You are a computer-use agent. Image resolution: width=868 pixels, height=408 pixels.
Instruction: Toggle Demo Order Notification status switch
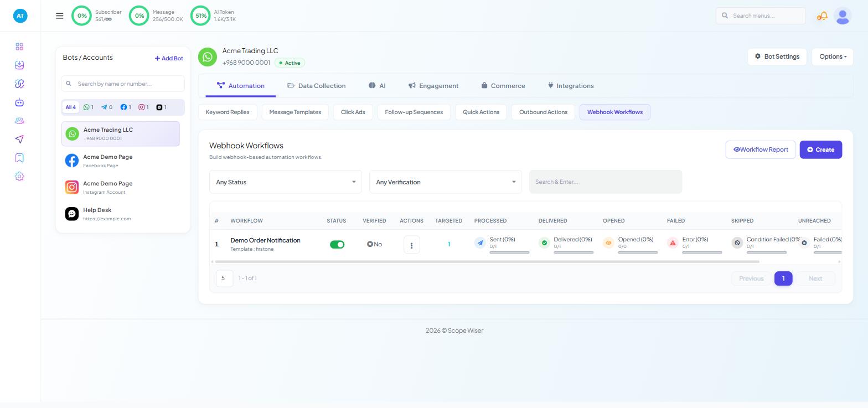click(x=337, y=244)
